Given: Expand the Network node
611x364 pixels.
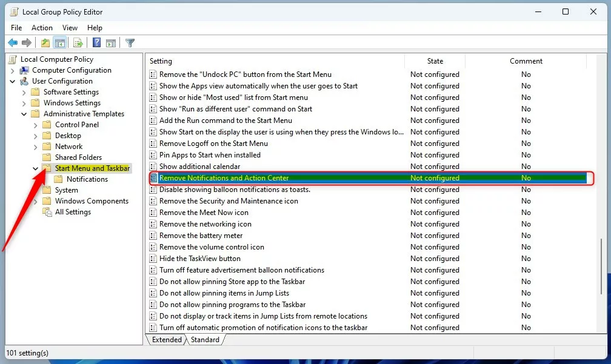Looking at the screenshot, I should pos(35,147).
